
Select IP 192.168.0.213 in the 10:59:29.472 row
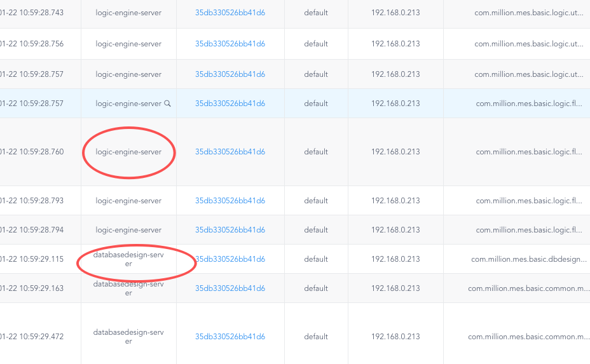395,337
